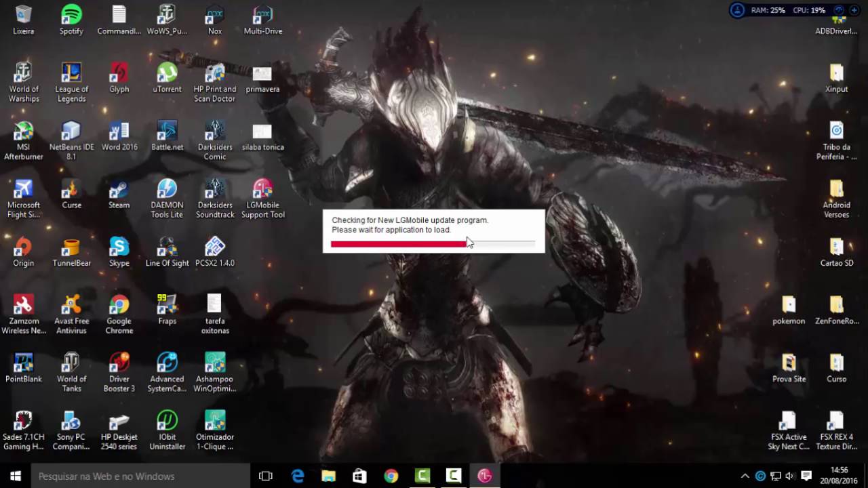Image resolution: width=868 pixels, height=488 pixels.
Task: Select Driver Booster 3 icon
Action: pos(119,373)
